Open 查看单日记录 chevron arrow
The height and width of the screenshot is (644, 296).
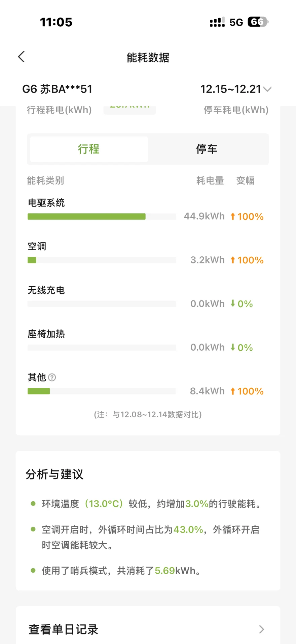261,629
